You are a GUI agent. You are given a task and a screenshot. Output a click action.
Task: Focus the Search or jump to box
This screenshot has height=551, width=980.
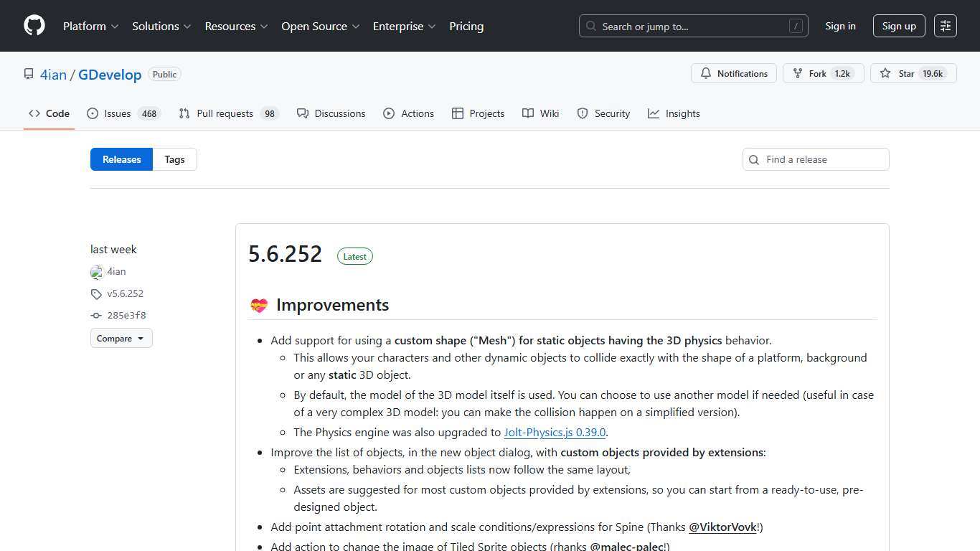(693, 26)
